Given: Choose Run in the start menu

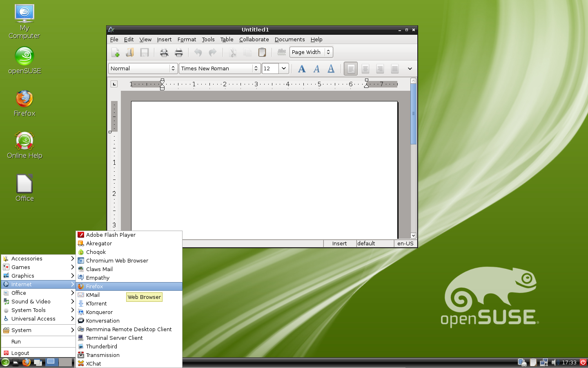Looking at the screenshot, I should tap(38, 341).
